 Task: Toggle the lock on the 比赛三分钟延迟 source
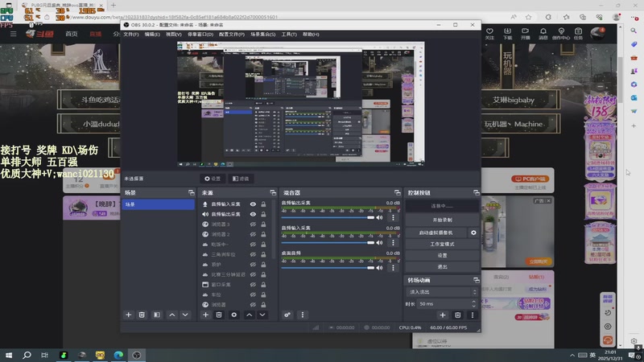point(263,274)
